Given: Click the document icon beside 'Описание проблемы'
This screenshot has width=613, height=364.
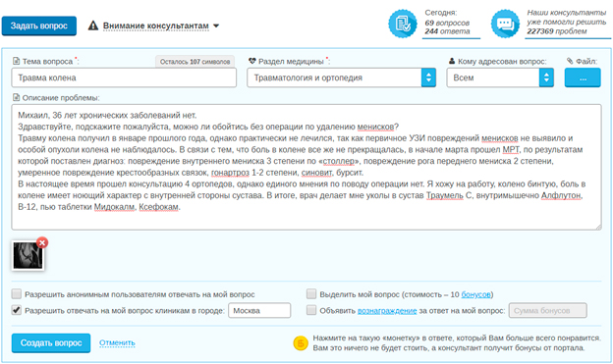Looking at the screenshot, I should (16, 97).
